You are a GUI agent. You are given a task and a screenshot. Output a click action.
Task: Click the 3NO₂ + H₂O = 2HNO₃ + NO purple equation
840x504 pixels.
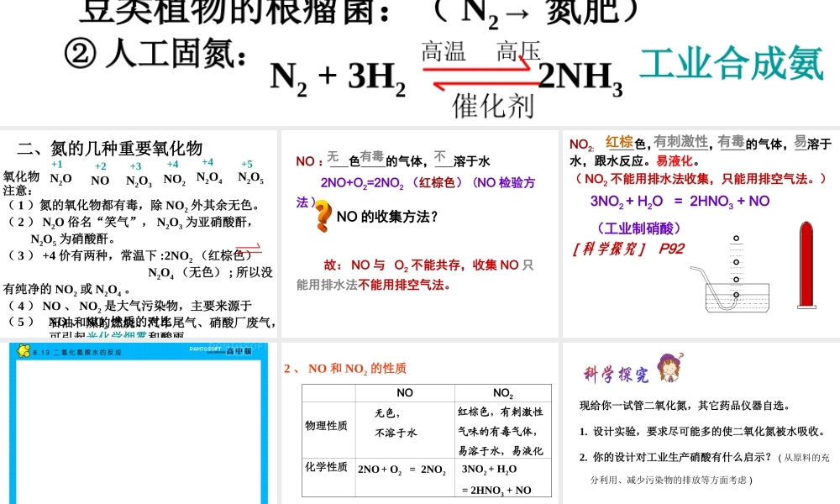(680, 202)
